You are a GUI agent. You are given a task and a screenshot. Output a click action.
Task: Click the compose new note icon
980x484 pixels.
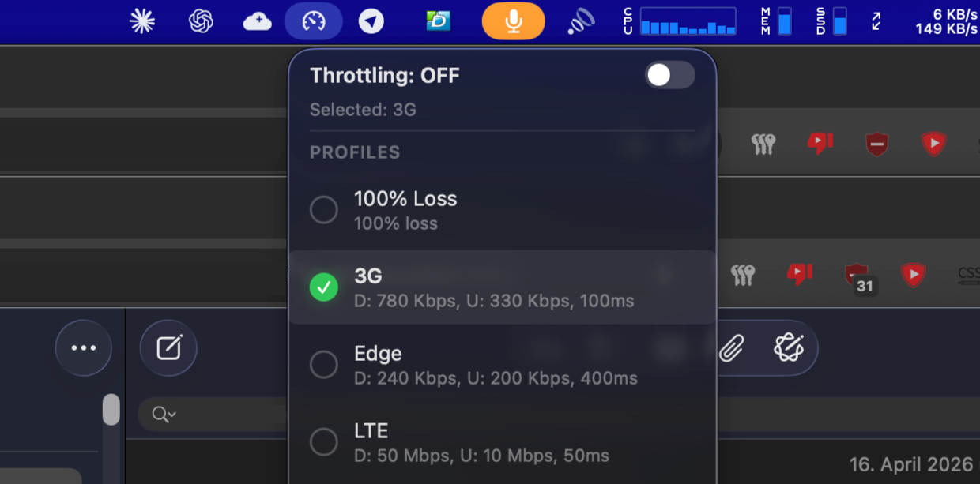tap(168, 347)
